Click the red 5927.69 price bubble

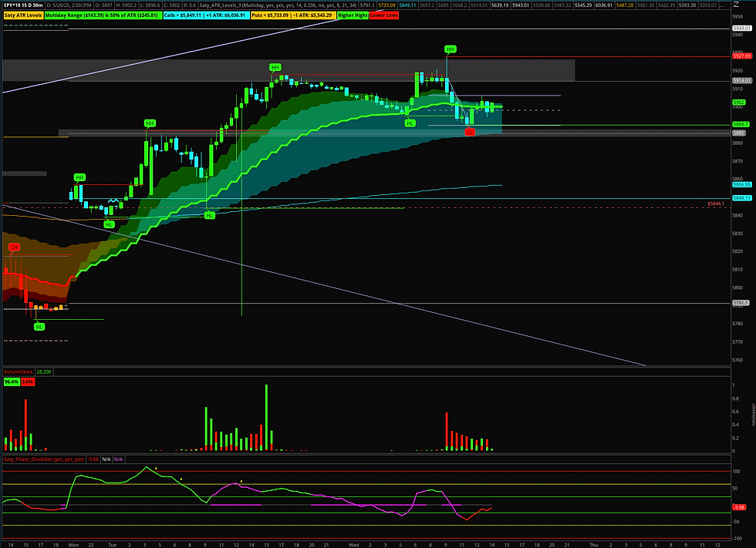click(742, 56)
